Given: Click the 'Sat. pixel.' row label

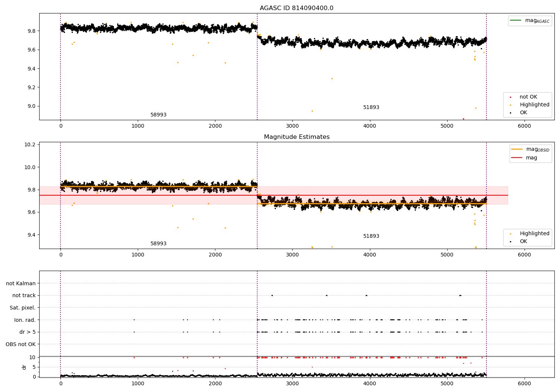Looking at the screenshot, I should pos(22,308).
